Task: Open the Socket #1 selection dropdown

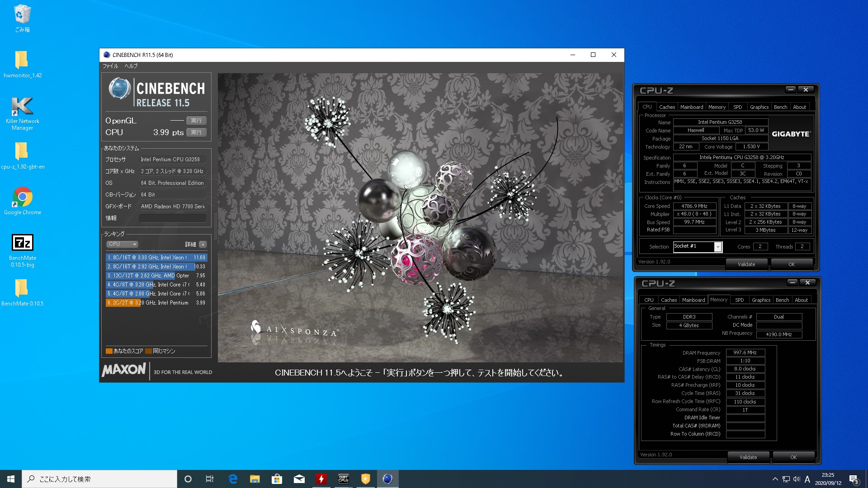Action: (698, 247)
